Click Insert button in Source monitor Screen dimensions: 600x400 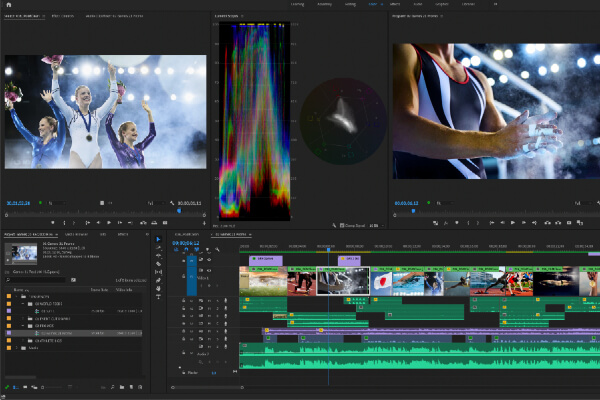point(143,222)
